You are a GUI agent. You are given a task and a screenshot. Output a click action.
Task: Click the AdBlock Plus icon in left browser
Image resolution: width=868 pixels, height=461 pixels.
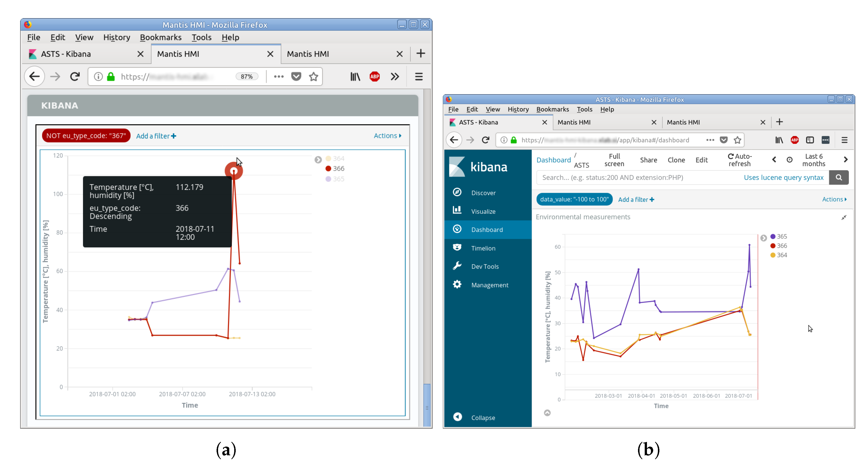click(374, 77)
